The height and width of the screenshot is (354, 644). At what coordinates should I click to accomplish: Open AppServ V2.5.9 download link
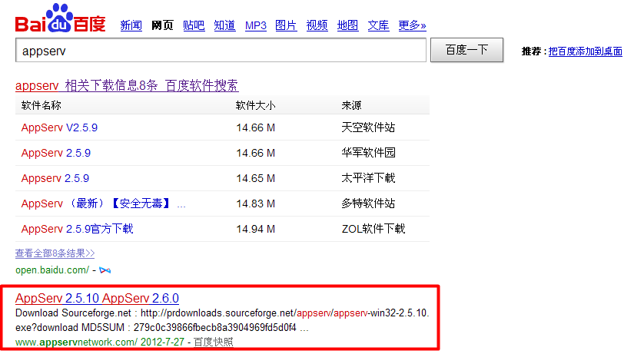click(59, 127)
